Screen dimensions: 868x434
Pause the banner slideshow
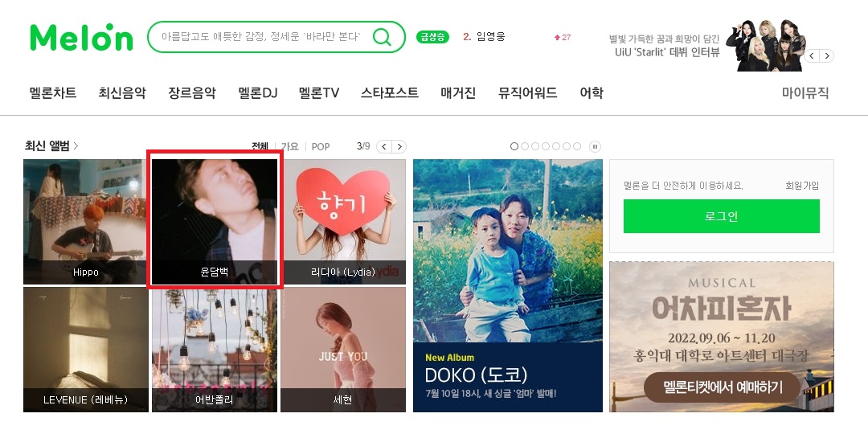point(595,147)
